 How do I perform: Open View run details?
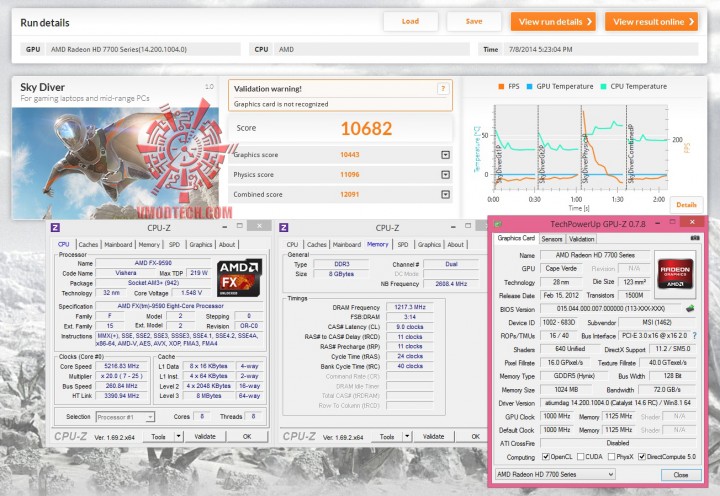pos(553,22)
